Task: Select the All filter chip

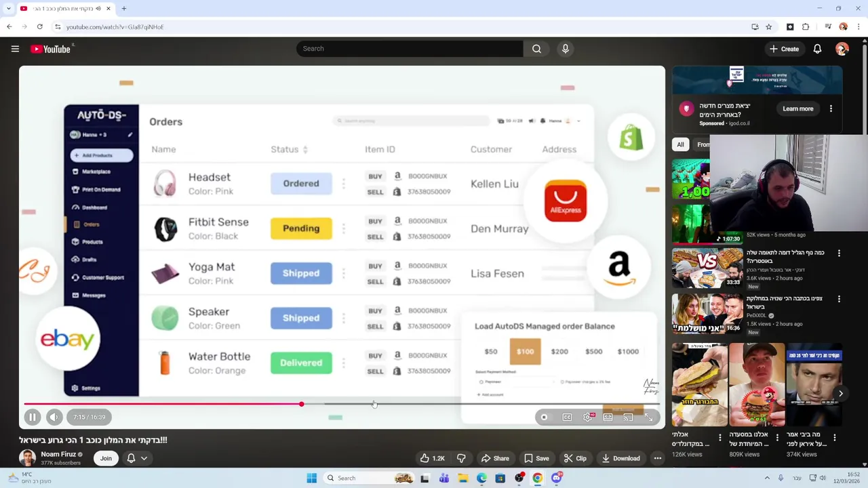Action: coord(680,144)
